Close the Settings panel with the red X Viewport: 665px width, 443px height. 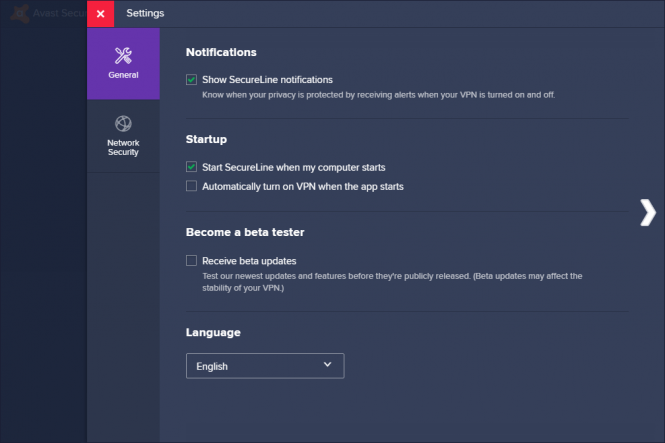(101, 14)
